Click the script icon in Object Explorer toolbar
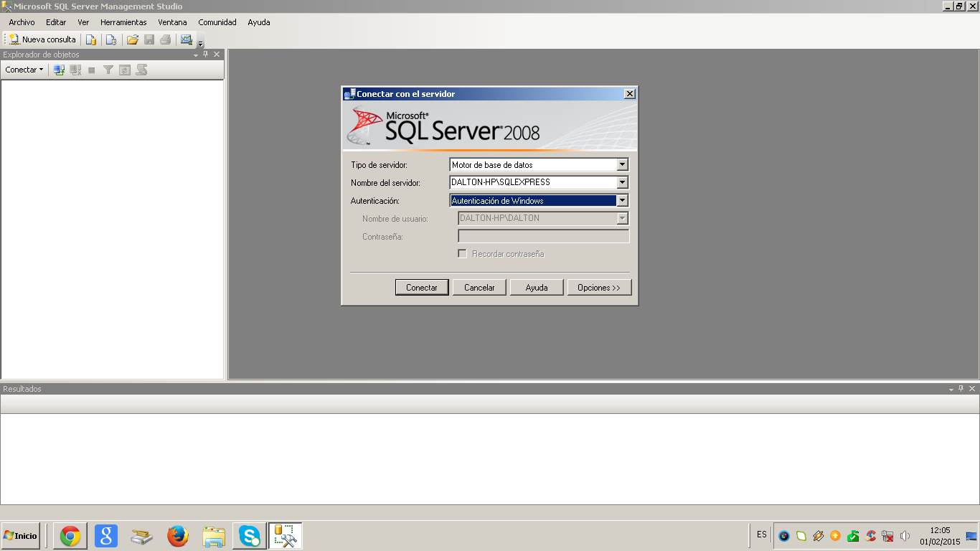The height and width of the screenshot is (551, 980). coord(141,70)
